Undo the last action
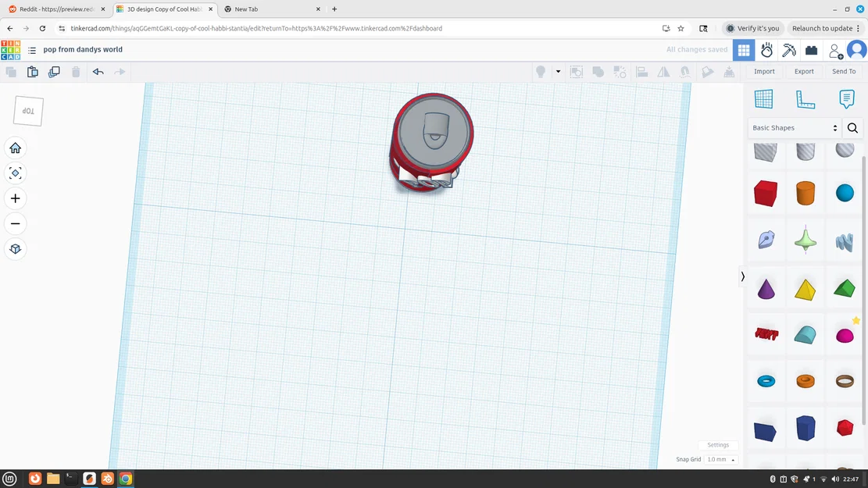The height and width of the screenshot is (488, 868). (98, 72)
